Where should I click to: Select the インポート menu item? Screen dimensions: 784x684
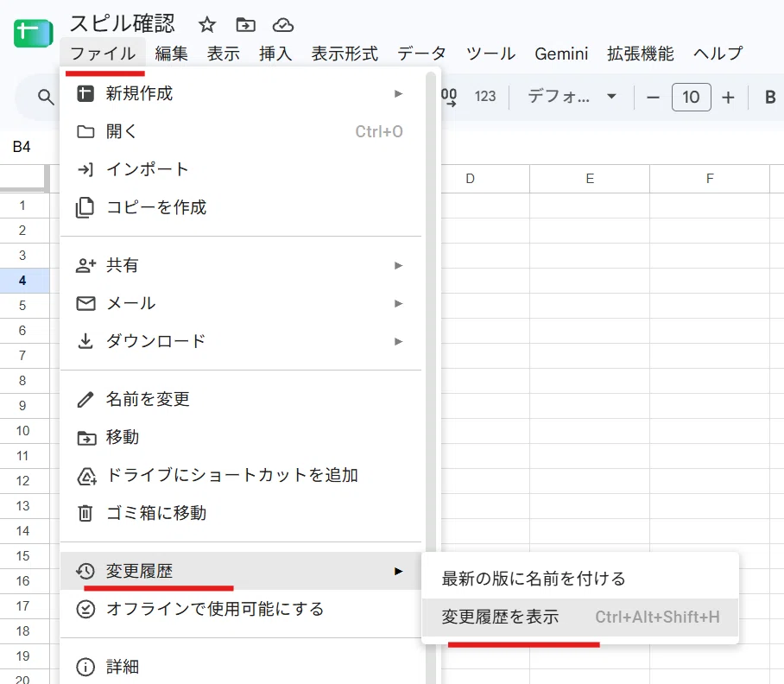click(241, 169)
